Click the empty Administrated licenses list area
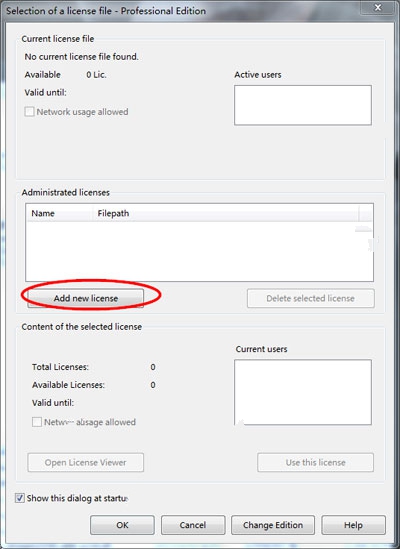Screen dimensions: 400x549 pos(199,251)
